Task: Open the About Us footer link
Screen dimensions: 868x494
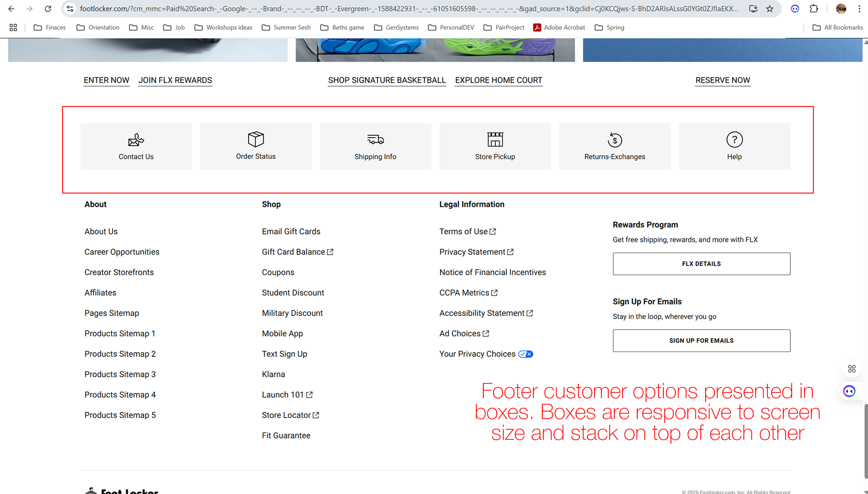Action: point(101,231)
